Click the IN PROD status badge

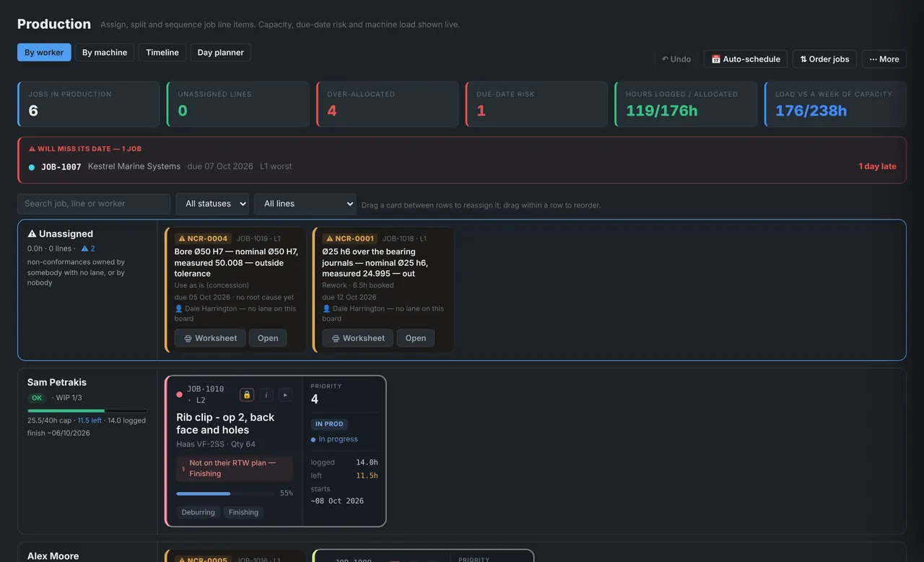click(x=330, y=424)
